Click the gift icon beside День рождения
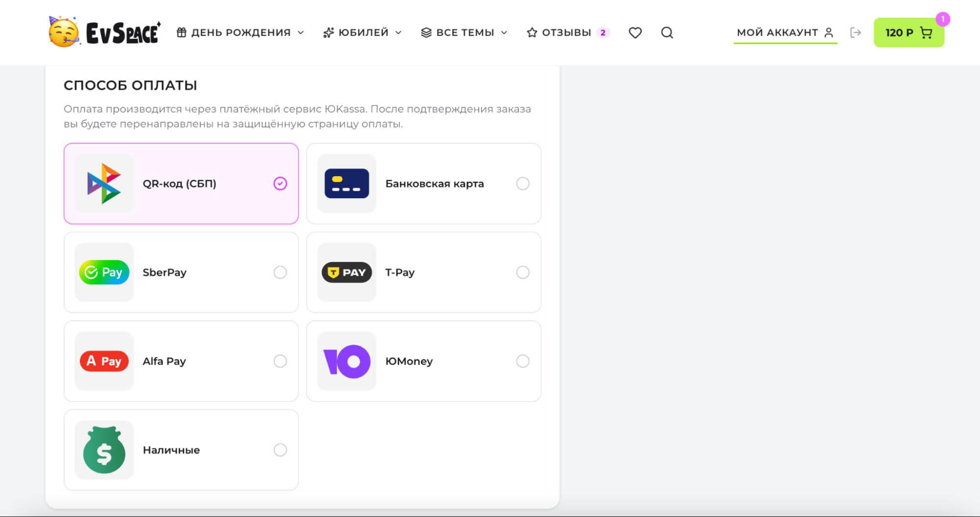 [x=181, y=32]
